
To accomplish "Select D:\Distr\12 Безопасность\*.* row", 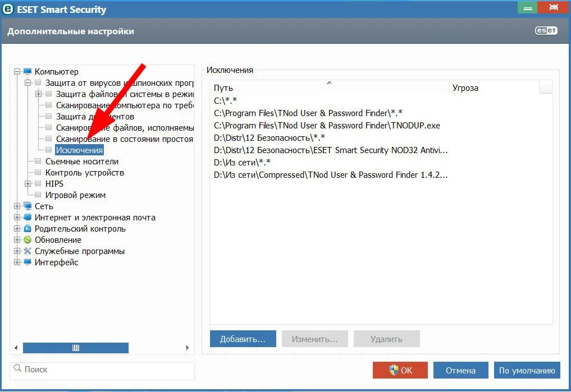I will pyautogui.click(x=381, y=137).
